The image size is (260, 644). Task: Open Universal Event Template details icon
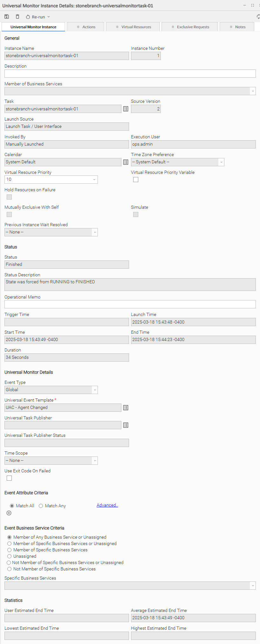(x=126, y=408)
